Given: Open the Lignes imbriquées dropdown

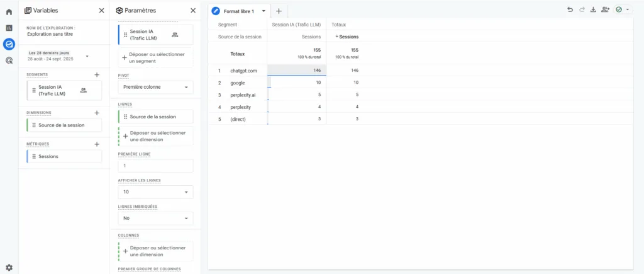Looking at the screenshot, I should pos(155,218).
